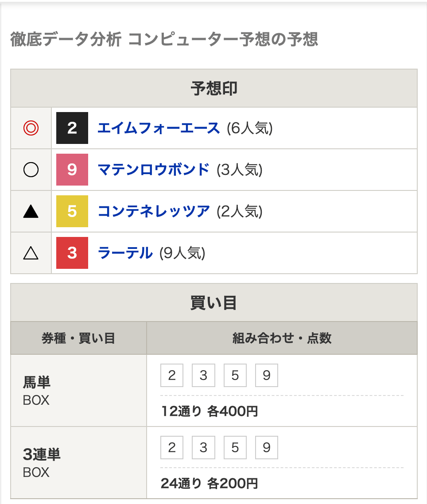Click the 買い目 section header

point(214,302)
